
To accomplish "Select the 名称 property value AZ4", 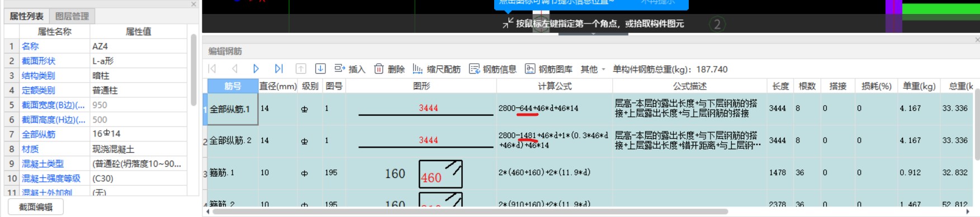I will point(138,46).
